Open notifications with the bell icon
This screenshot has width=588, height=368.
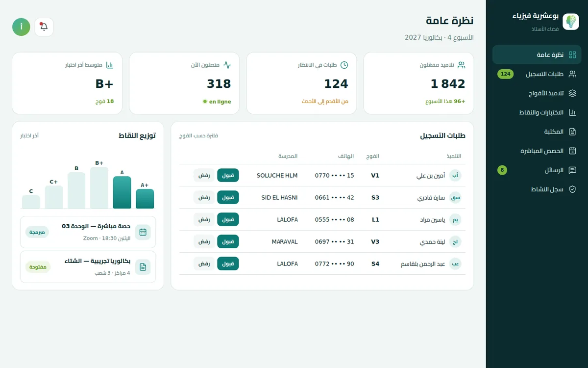[x=44, y=26]
